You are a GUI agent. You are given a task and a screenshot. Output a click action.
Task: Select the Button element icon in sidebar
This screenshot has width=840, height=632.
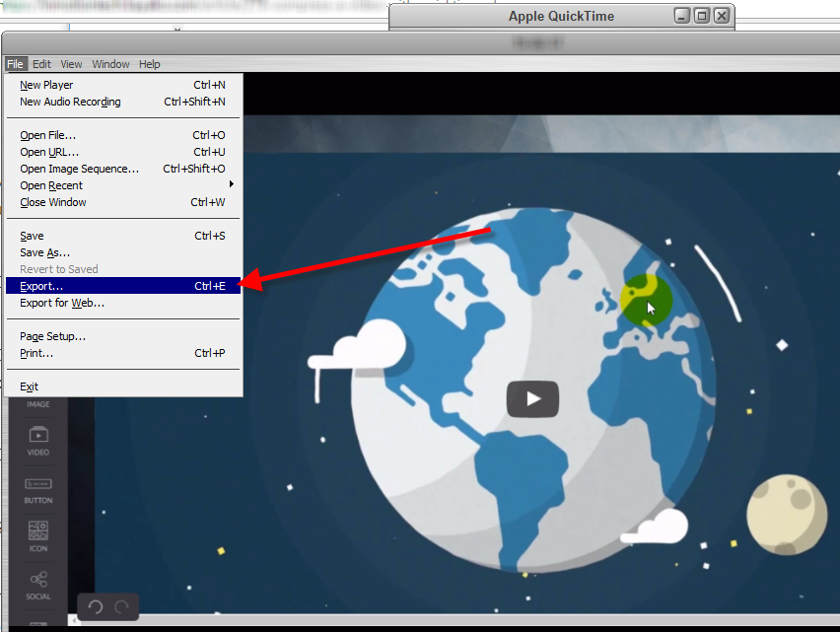pos(38,487)
